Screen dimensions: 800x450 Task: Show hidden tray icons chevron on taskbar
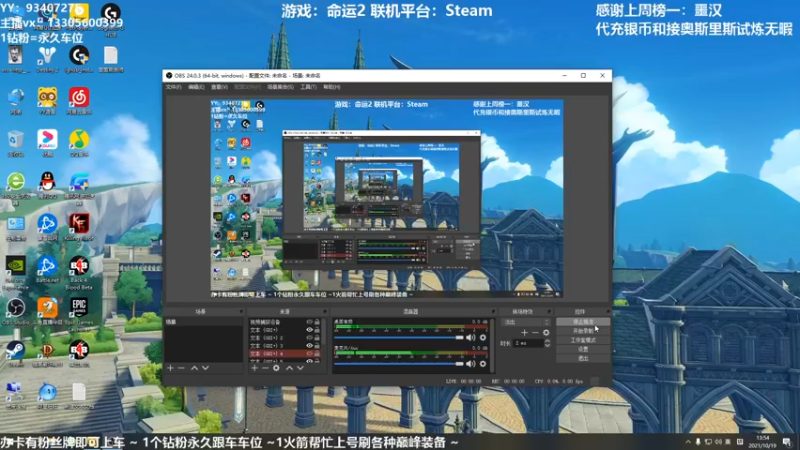(688, 442)
